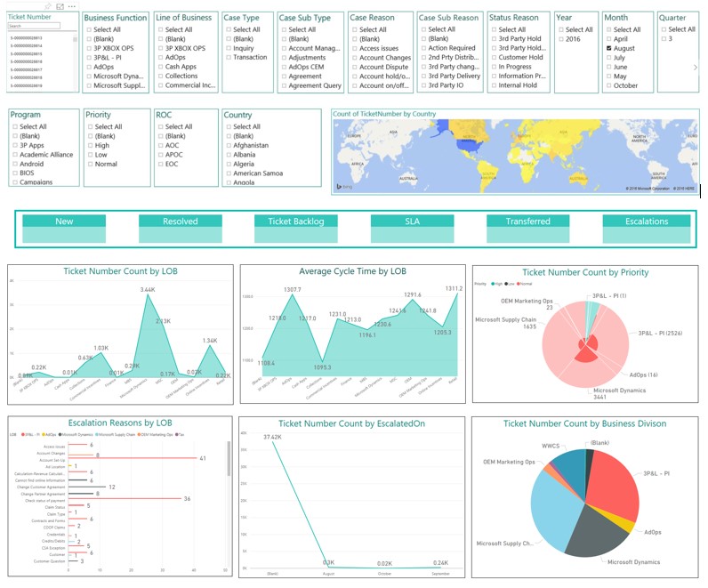Select Customer Hold in Status Reason
The image size is (708, 588).
(495, 57)
